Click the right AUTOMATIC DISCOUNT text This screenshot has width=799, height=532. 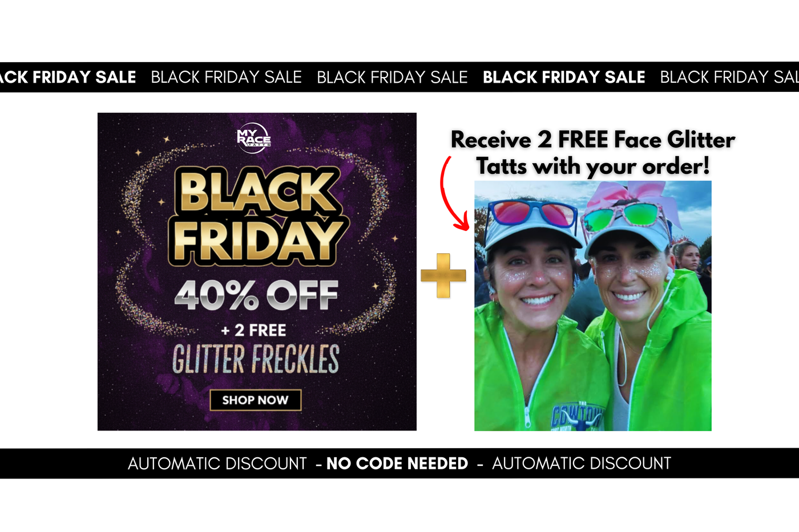(582, 464)
